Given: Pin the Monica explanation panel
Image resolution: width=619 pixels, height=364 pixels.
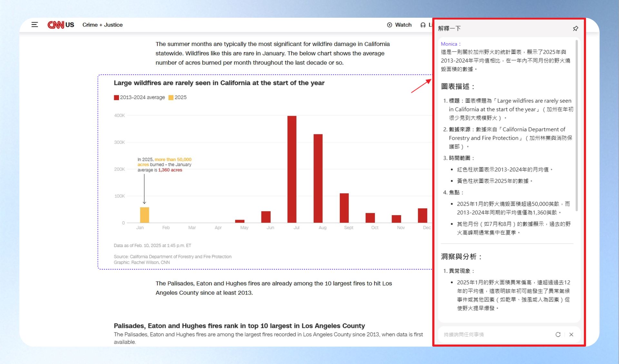Looking at the screenshot, I should pyautogui.click(x=575, y=28).
